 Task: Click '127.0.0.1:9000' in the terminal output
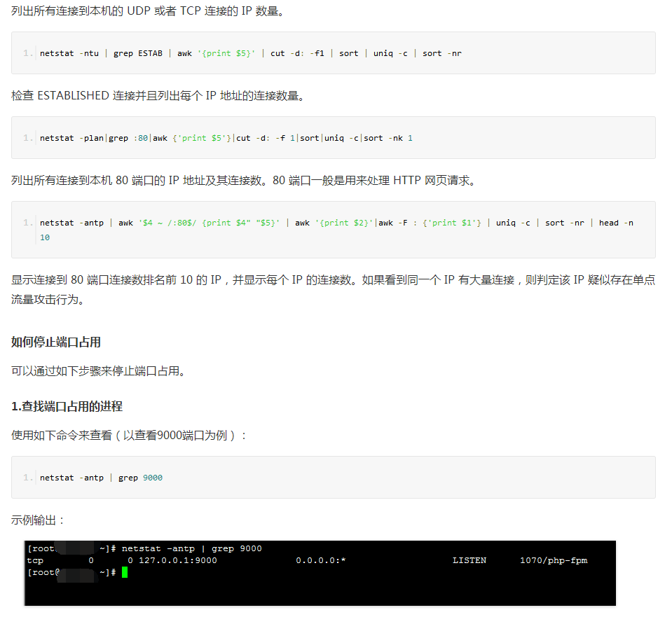pyautogui.click(x=178, y=560)
